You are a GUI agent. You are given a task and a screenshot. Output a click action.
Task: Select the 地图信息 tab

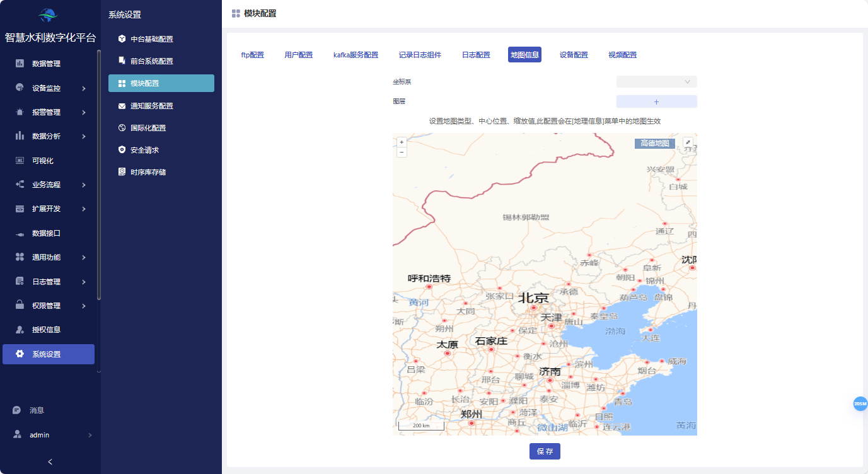[524, 55]
